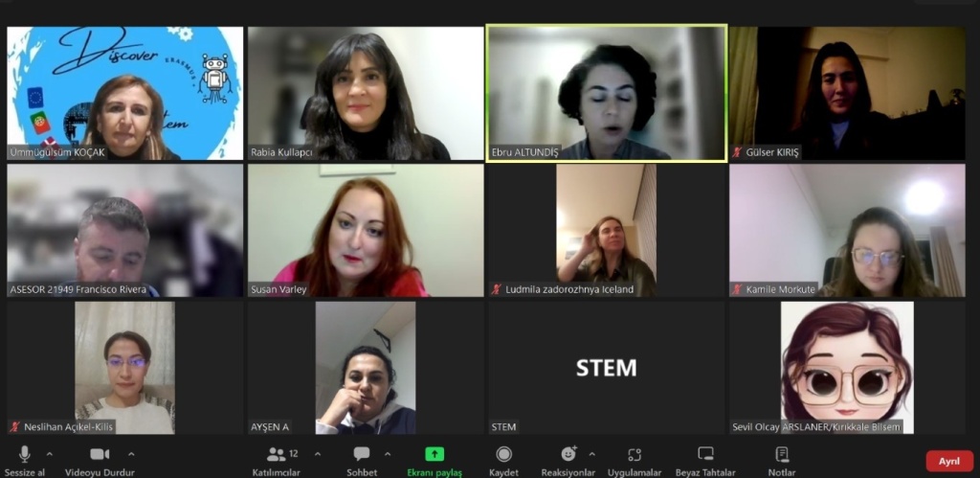Open Uygulamalar apps icon
The height and width of the screenshot is (478, 980).
coord(635,455)
